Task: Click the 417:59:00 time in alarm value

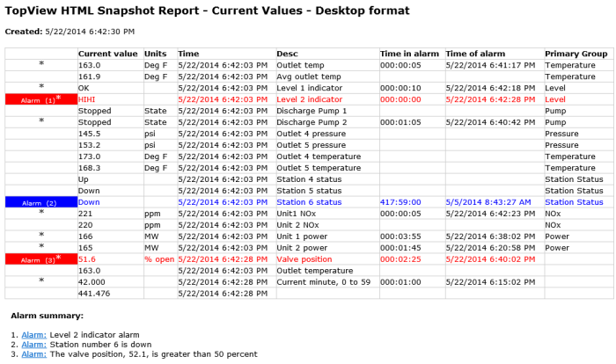Action: pos(400,202)
